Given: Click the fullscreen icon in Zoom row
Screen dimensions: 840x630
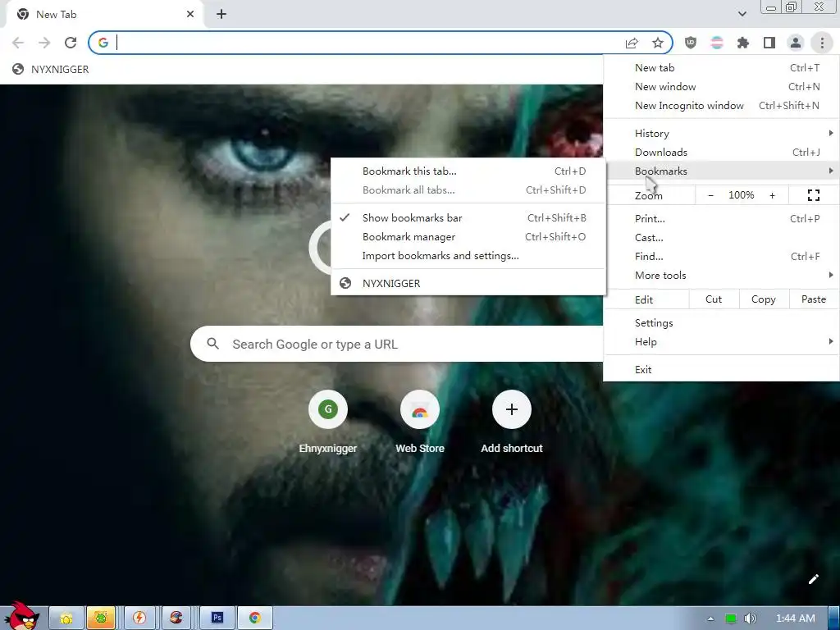Looking at the screenshot, I should pyautogui.click(x=813, y=195).
